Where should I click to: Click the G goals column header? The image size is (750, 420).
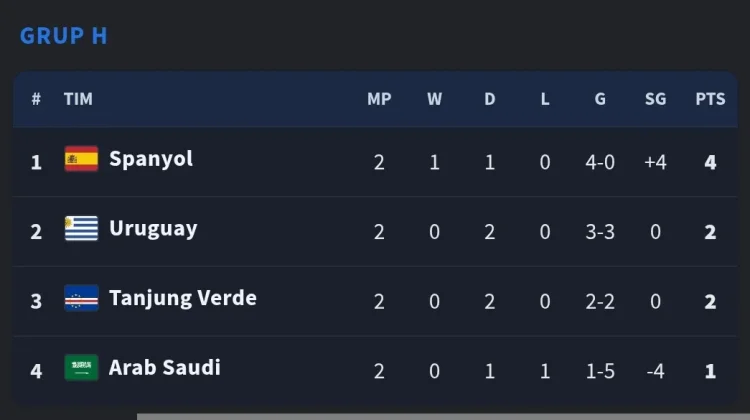coord(600,99)
